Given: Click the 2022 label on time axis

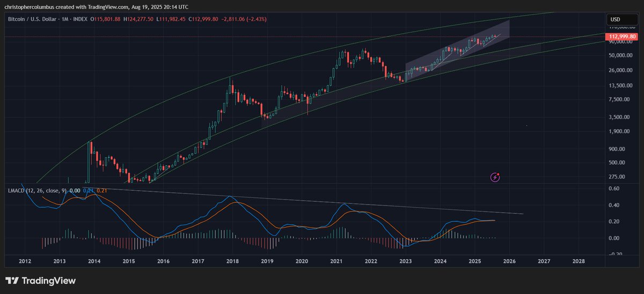Looking at the screenshot, I should click(x=371, y=261).
